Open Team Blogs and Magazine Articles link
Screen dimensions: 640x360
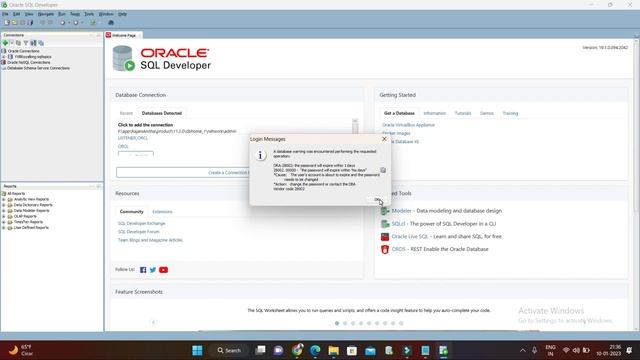(x=150, y=240)
